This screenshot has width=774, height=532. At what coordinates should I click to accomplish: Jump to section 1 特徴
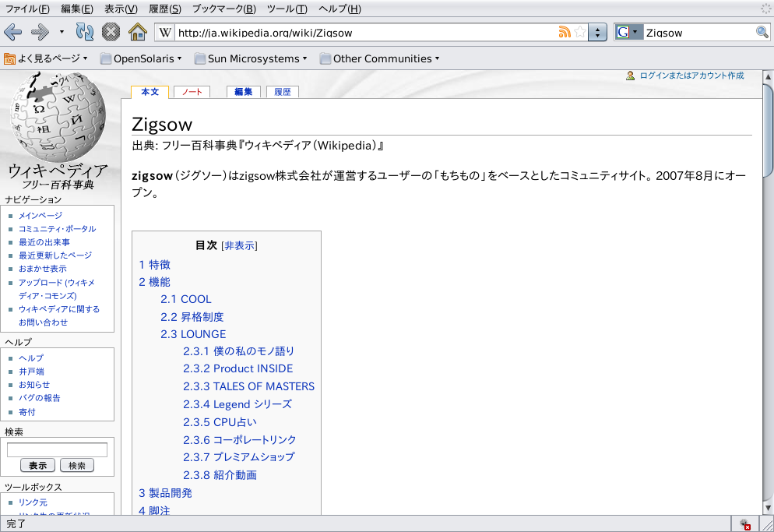coord(154,265)
